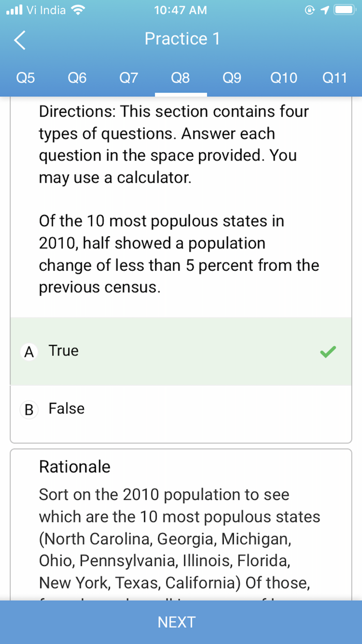Switch to the Q5 question tab
362x644 pixels.
pos(25,78)
